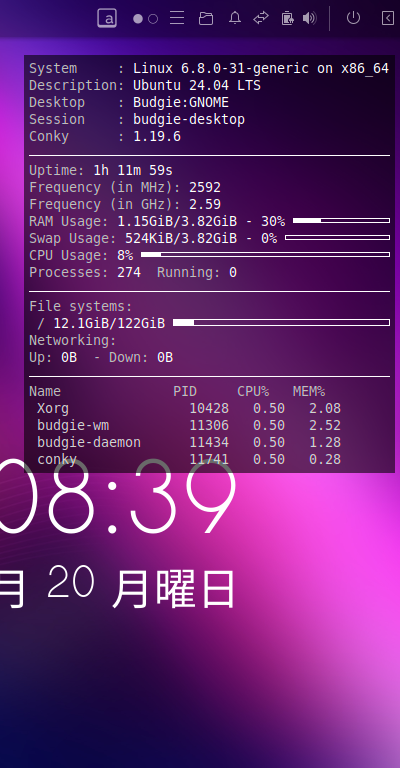Click the PID '11306' for budgie-wm

(x=209, y=425)
